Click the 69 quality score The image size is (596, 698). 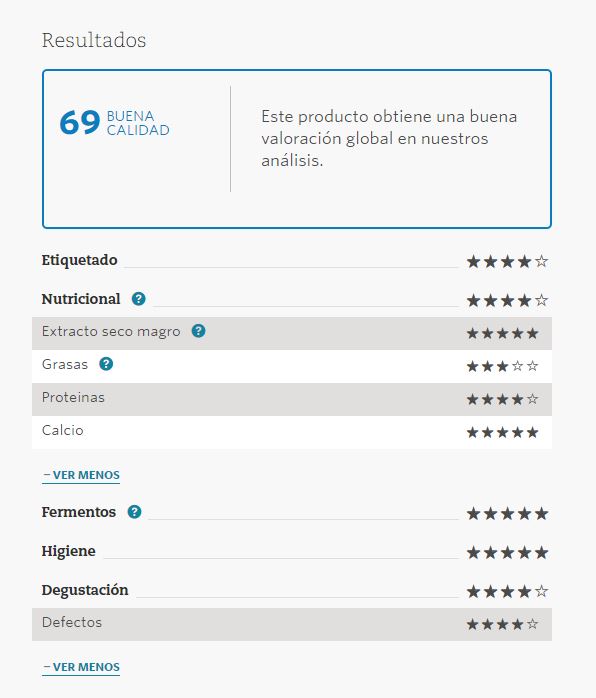(x=80, y=122)
